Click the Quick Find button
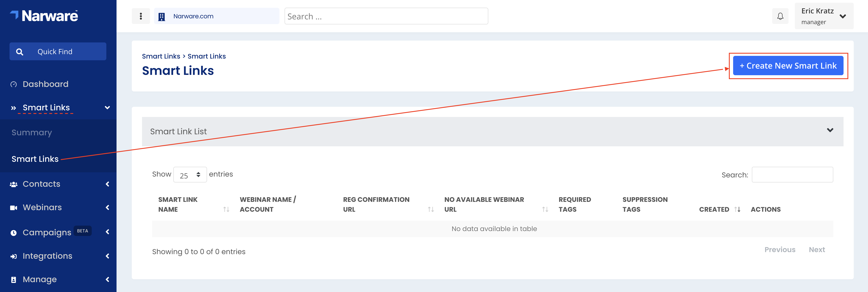This screenshot has height=292, width=868. point(58,52)
